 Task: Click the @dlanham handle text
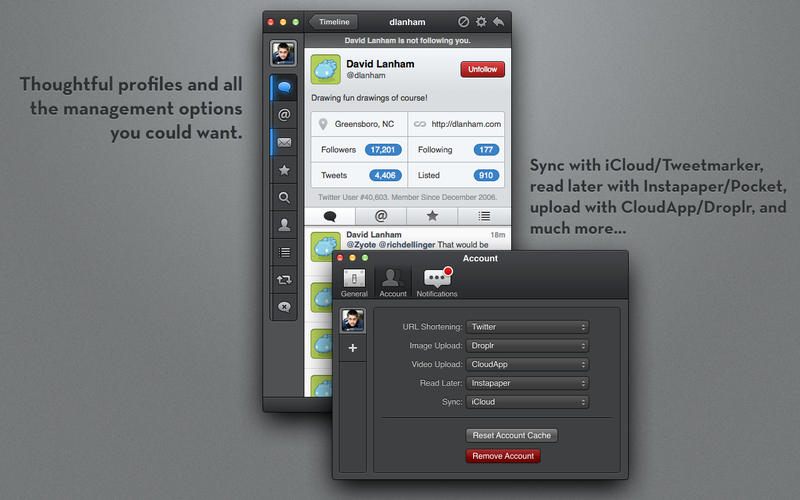point(366,76)
